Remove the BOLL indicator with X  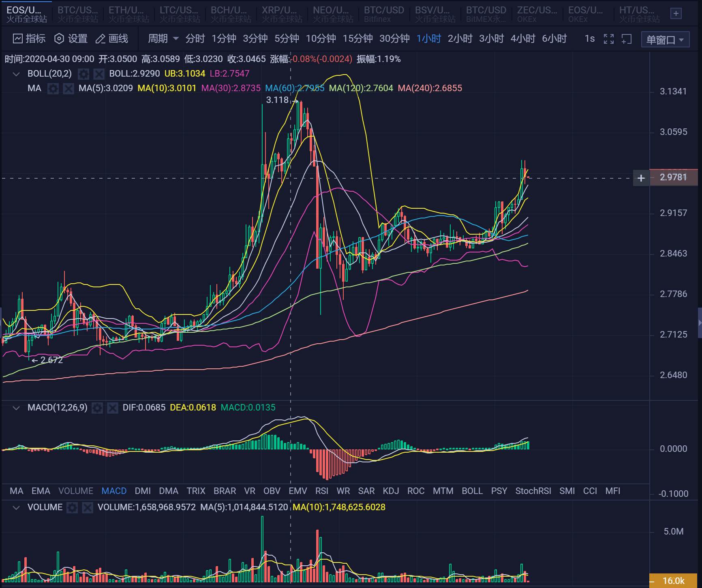click(99, 74)
